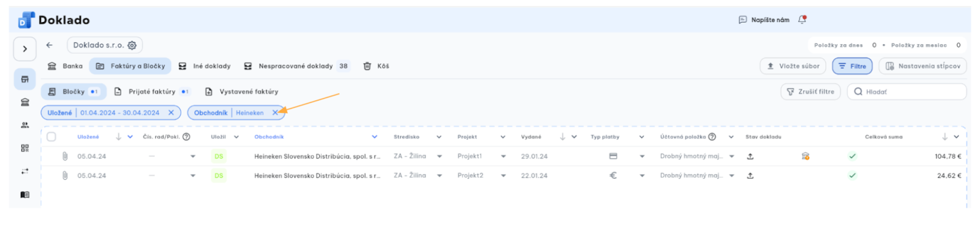Click green checkmark in 24,62 € row
This screenshot has width=980, height=228.
852,176
